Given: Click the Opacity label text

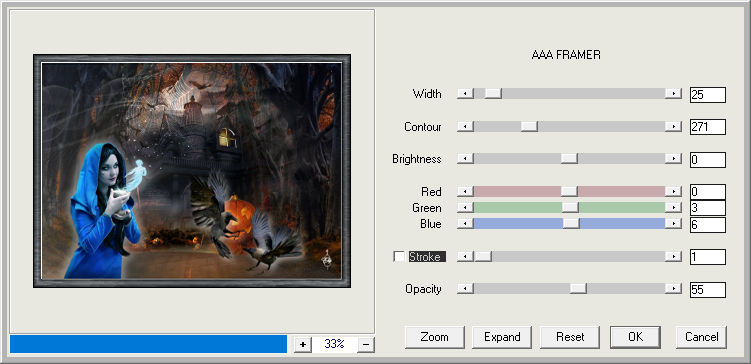Looking at the screenshot, I should (423, 289).
